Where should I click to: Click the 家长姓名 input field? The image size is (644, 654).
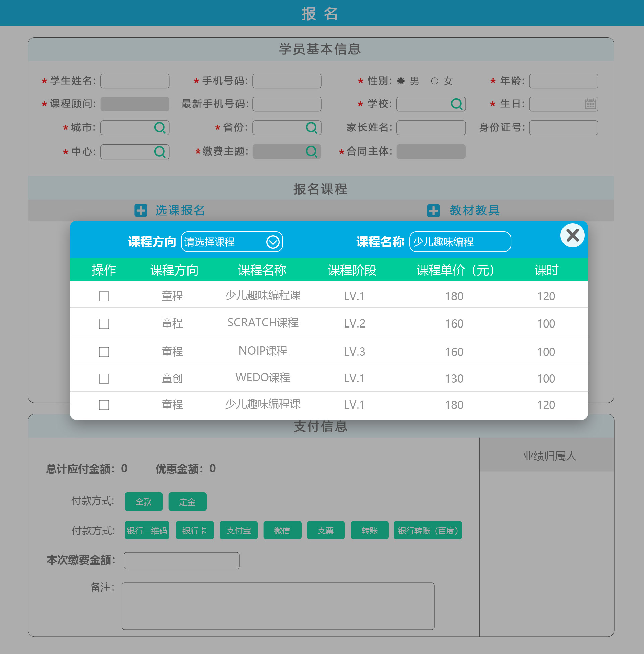click(431, 128)
